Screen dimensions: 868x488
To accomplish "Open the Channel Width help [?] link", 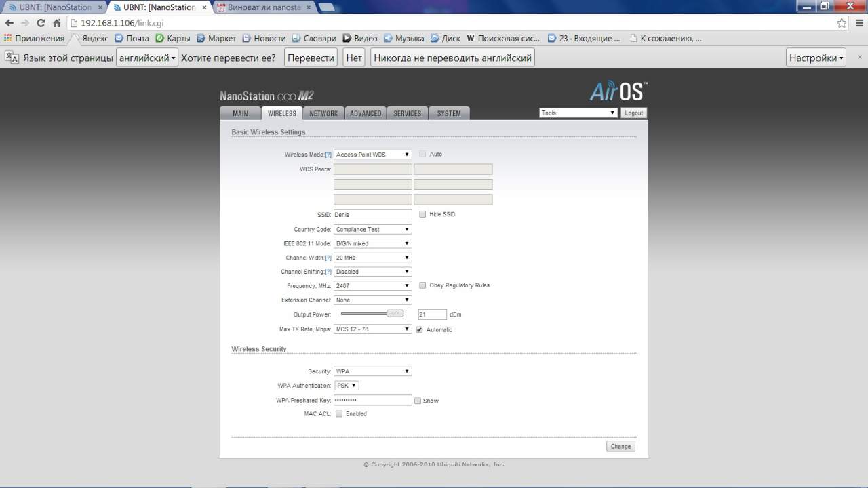I will pos(328,258).
